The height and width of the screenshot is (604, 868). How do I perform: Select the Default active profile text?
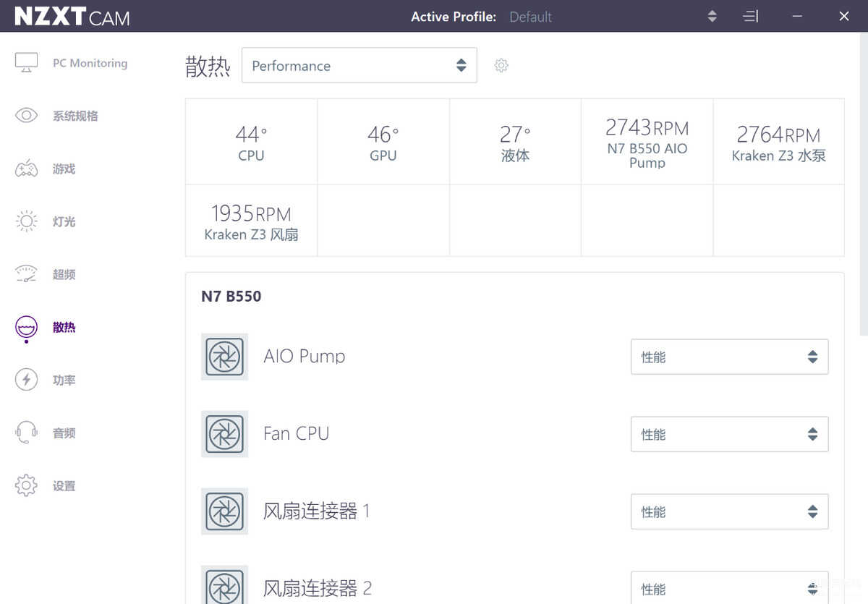coord(530,17)
